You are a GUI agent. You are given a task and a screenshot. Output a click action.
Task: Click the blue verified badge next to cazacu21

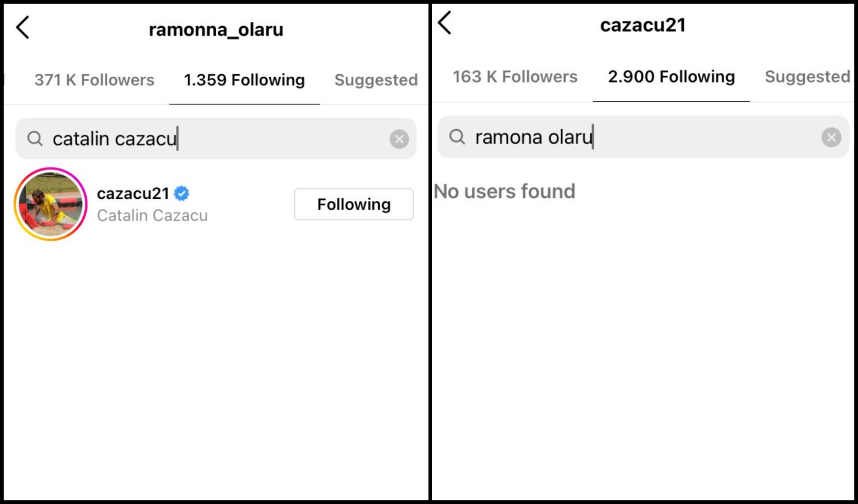181,194
